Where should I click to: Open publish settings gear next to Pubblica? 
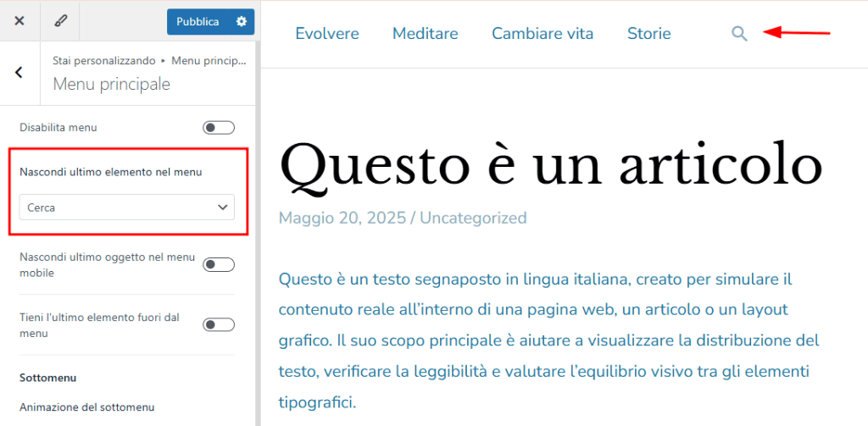pyautogui.click(x=242, y=21)
